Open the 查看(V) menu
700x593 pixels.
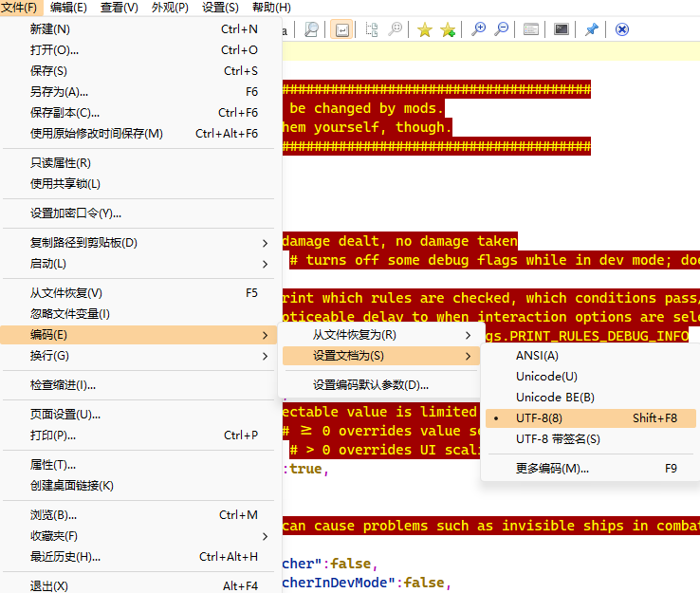tap(120, 8)
